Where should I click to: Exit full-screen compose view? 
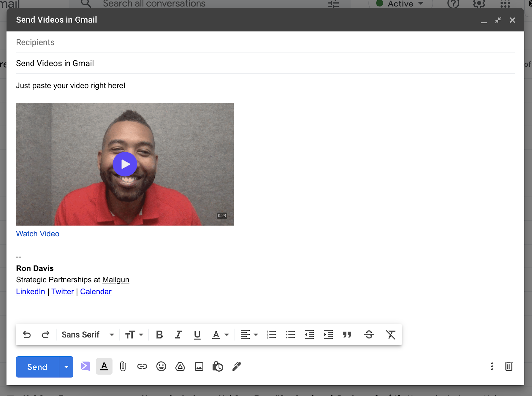pos(498,20)
